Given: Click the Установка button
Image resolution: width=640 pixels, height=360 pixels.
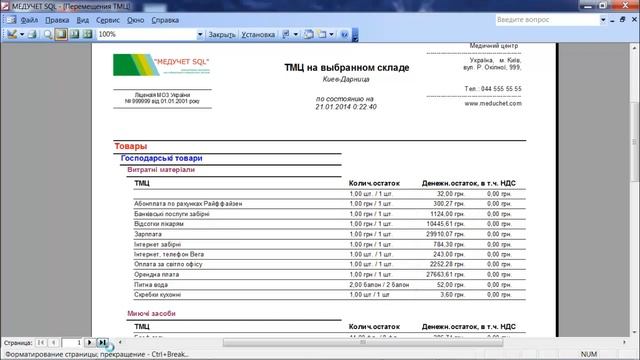Looking at the screenshot, I should click(x=258, y=35).
